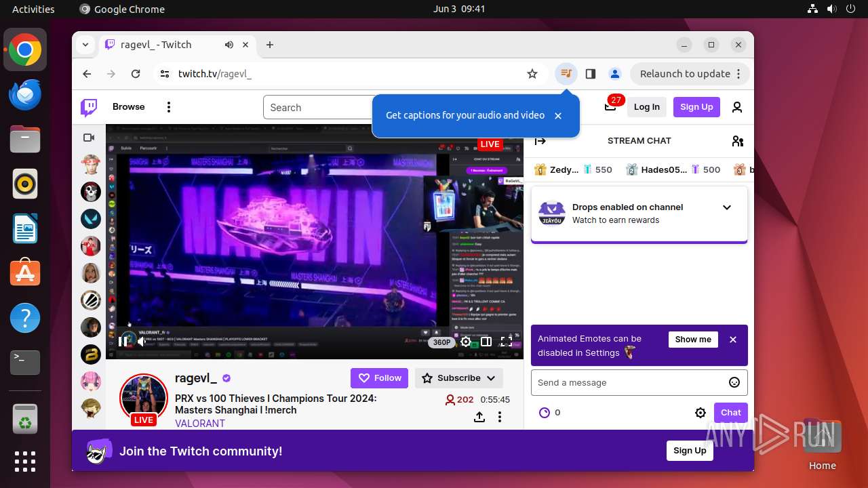The height and width of the screenshot is (488, 868).
Task: Click the Zedy gift leaderboard entry
Action: click(573, 169)
